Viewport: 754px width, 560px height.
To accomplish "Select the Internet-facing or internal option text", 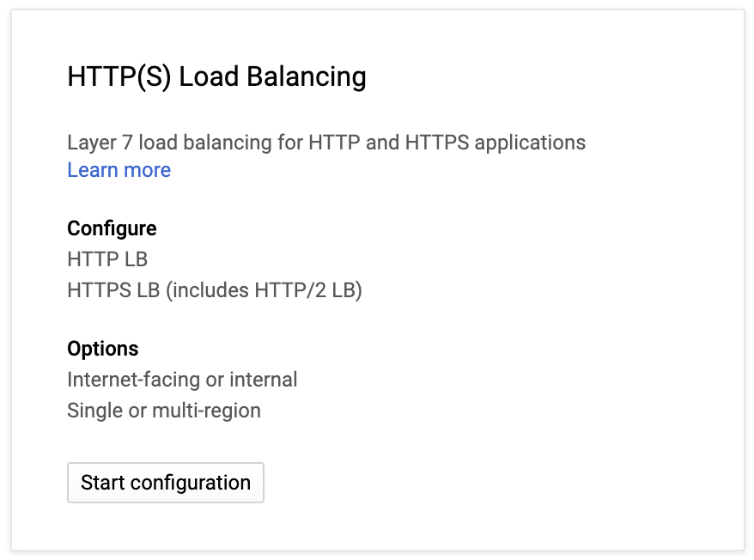I will point(182,380).
